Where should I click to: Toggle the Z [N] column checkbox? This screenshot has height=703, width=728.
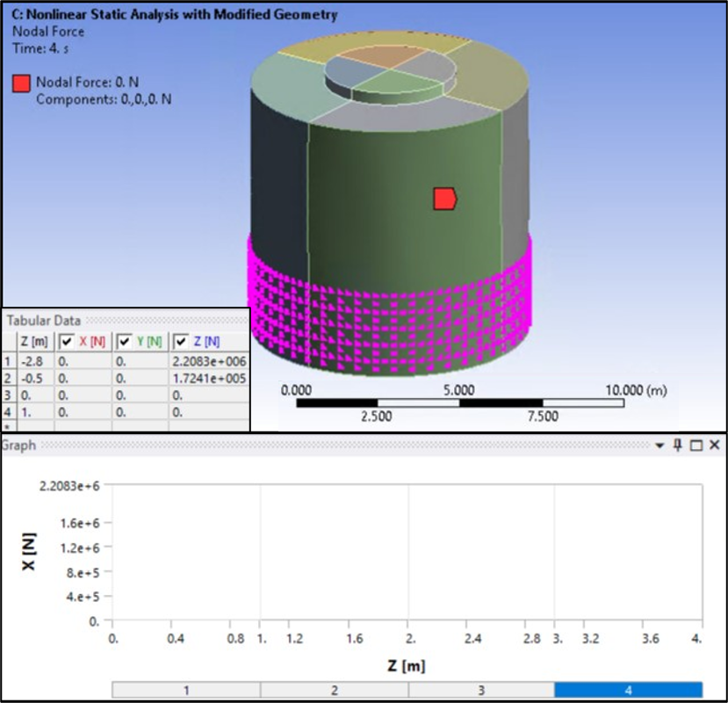[182, 341]
